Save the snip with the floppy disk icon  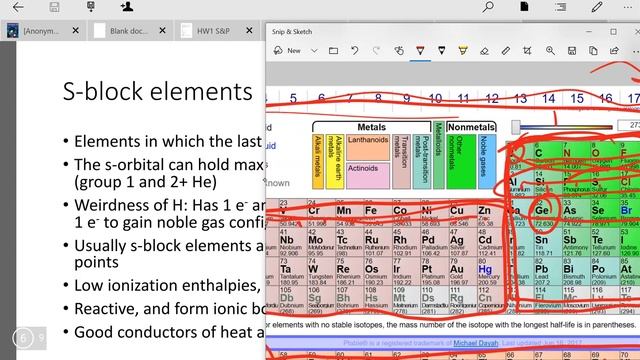572,51
